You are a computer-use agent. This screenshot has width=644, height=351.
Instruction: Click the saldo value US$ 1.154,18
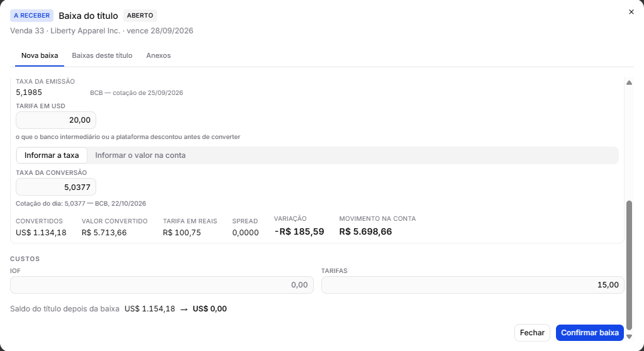[150, 309]
